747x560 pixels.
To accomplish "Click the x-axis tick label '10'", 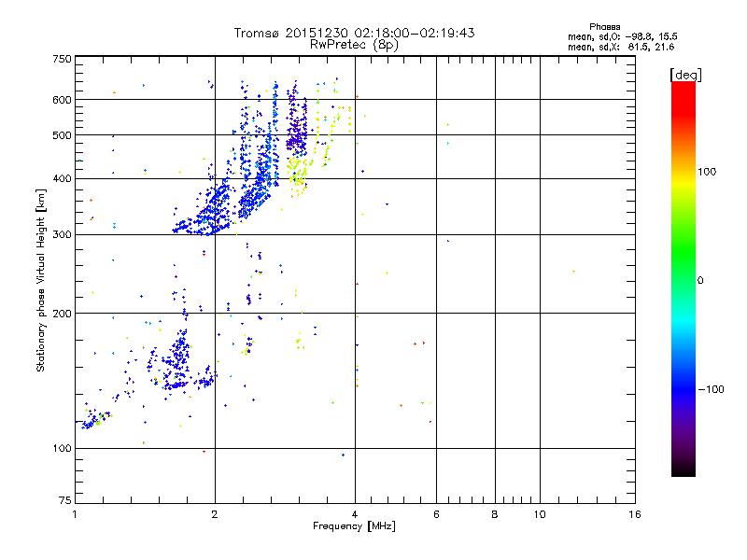I will click(540, 514).
